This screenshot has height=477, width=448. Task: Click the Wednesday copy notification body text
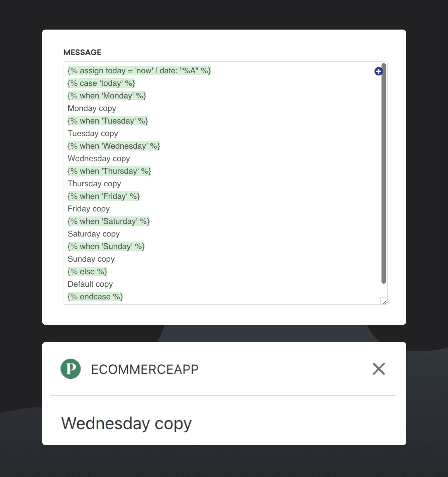126,423
